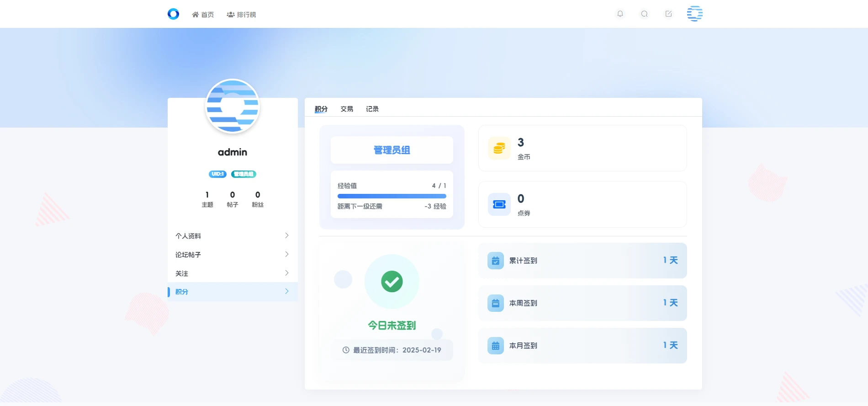
Task: Expand the 论坛帖子 chevron arrow
Action: [286, 254]
